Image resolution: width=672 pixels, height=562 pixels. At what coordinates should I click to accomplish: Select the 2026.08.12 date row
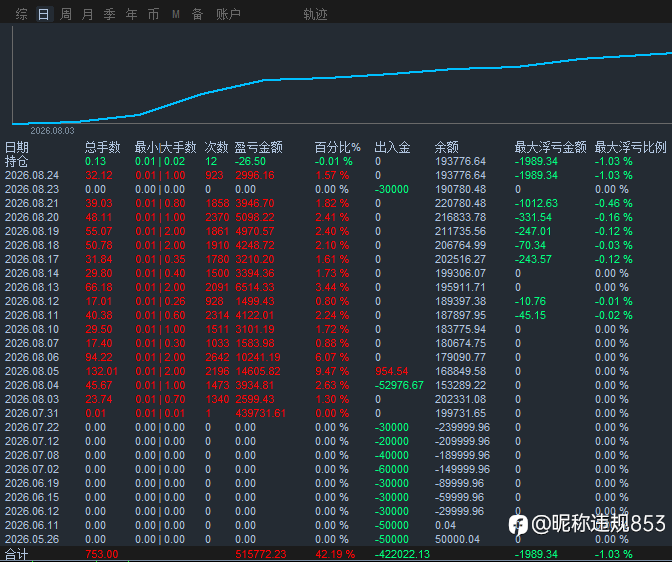pyautogui.click(x=32, y=301)
